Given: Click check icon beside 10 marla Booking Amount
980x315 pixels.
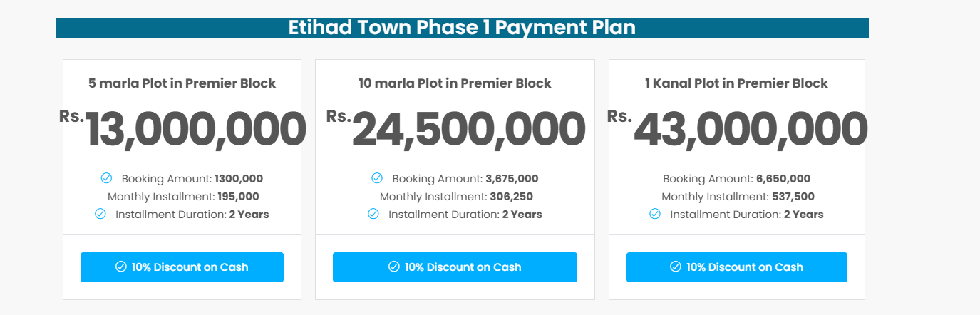Looking at the screenshot, I should (x=377, y=178).
